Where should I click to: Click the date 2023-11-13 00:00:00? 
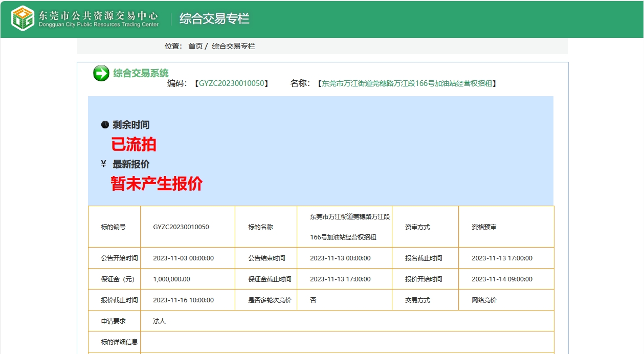[340, 258]
